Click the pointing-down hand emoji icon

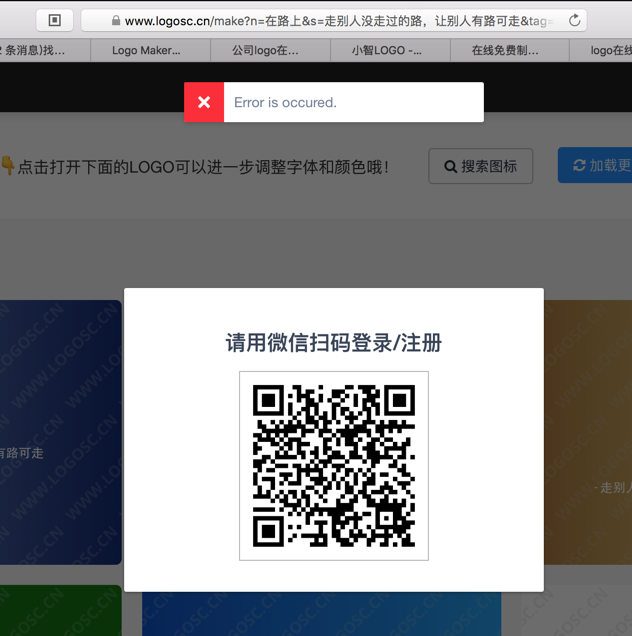8,165
